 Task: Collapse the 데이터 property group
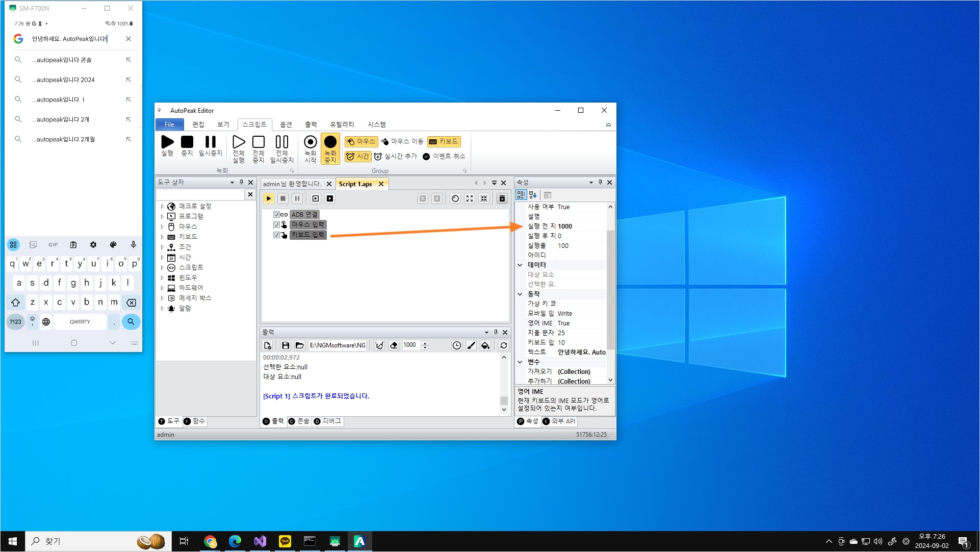click(x=520, y=265)
